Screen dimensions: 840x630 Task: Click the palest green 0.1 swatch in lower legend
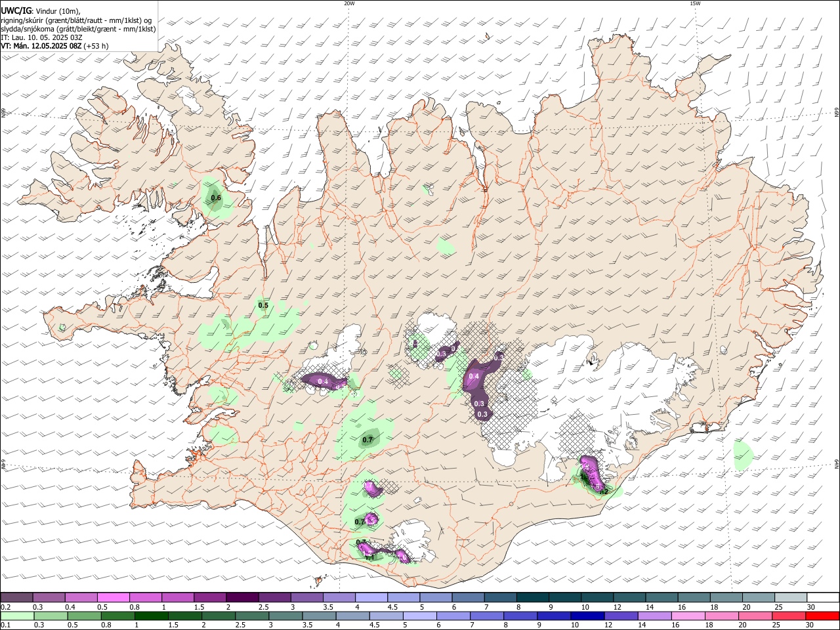17,616
